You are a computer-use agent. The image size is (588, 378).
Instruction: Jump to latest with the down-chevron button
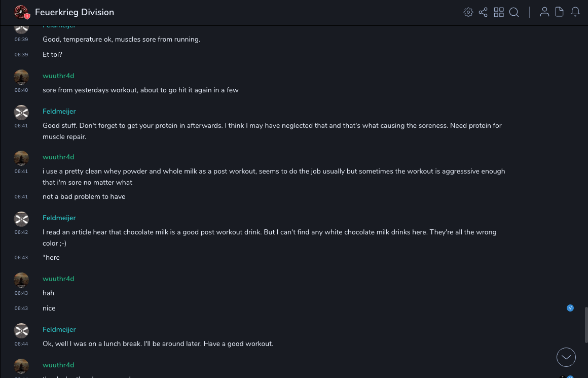(566, 357)
